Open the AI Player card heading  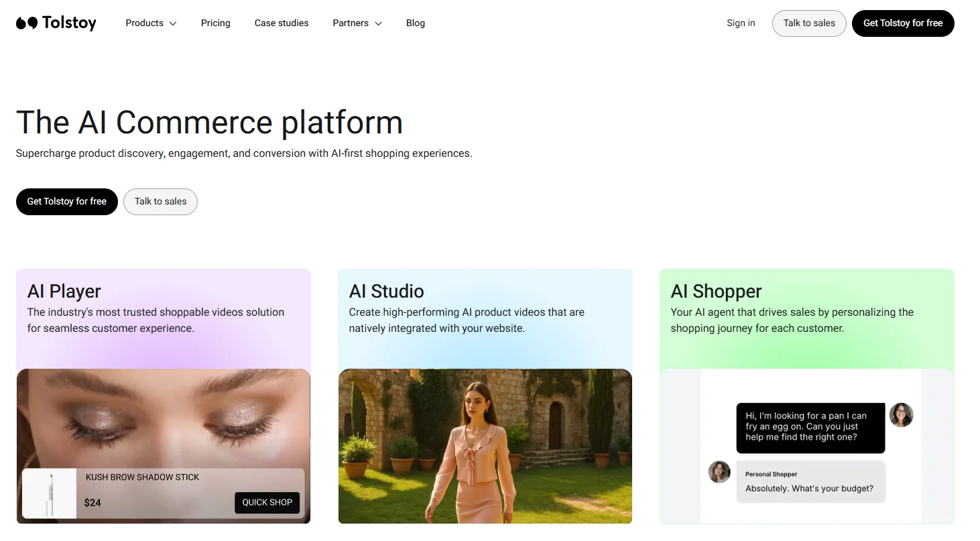click(x=64, y=291)
